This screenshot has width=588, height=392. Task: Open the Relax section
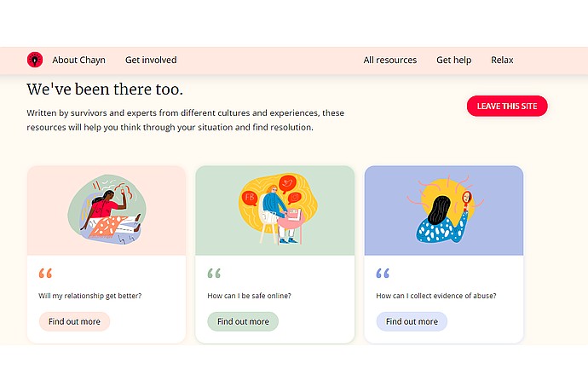(x=502, y=60)
